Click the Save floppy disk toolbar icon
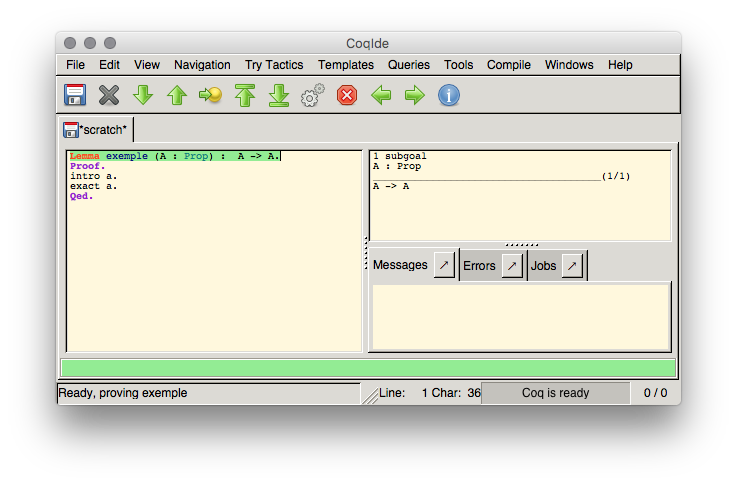The image size is (737, 485). [x=75, y=95]
